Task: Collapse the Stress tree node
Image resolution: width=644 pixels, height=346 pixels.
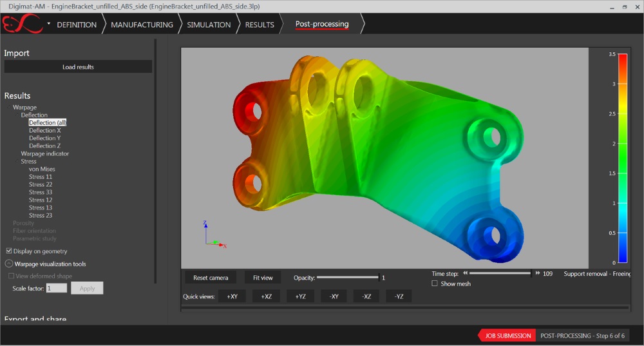Action: (x=17, y=162)
